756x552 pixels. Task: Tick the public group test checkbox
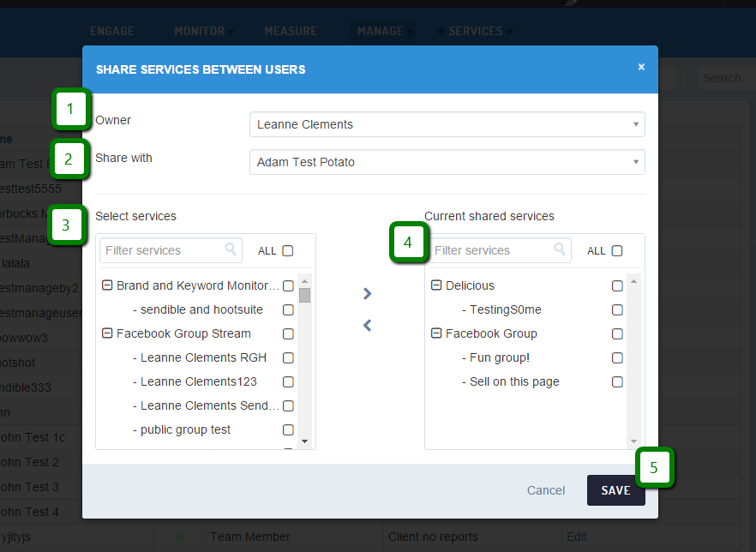point(288,429)
